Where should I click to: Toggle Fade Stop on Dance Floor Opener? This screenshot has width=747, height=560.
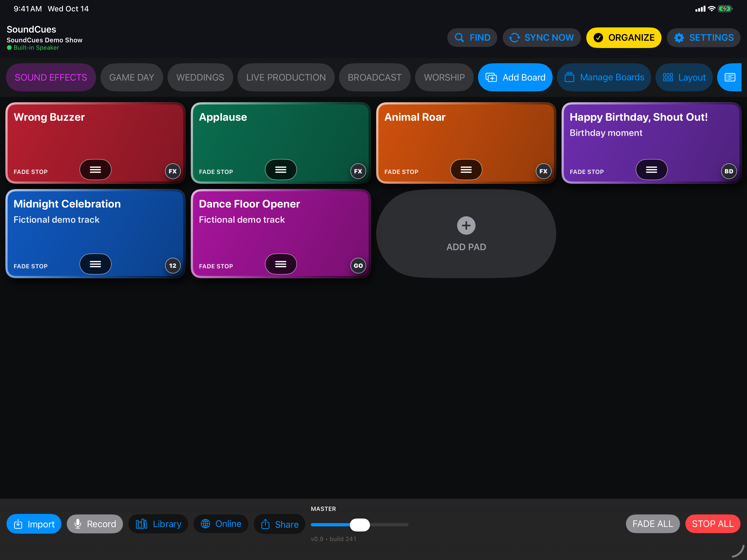click(216, 266)
